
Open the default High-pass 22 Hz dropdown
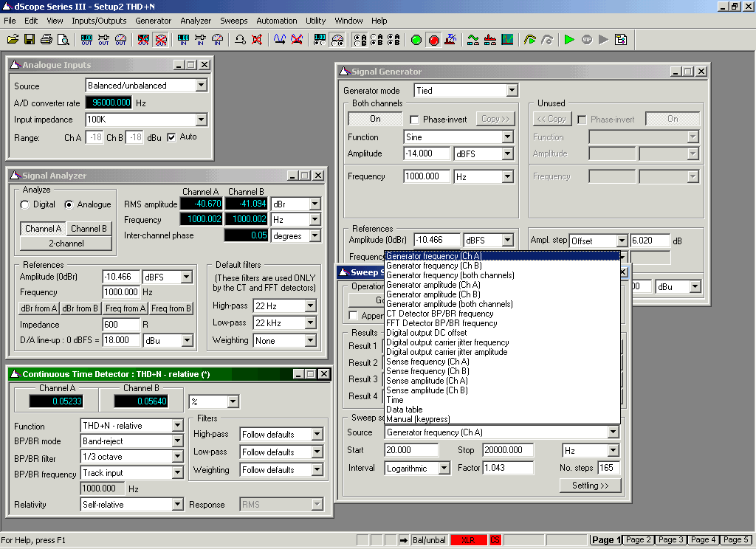pyautogui.click(x=311, y=305)
